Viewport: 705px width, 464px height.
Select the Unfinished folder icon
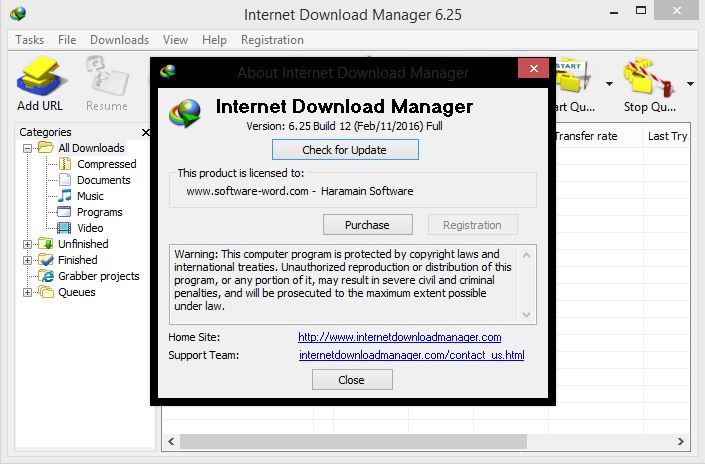46,243
